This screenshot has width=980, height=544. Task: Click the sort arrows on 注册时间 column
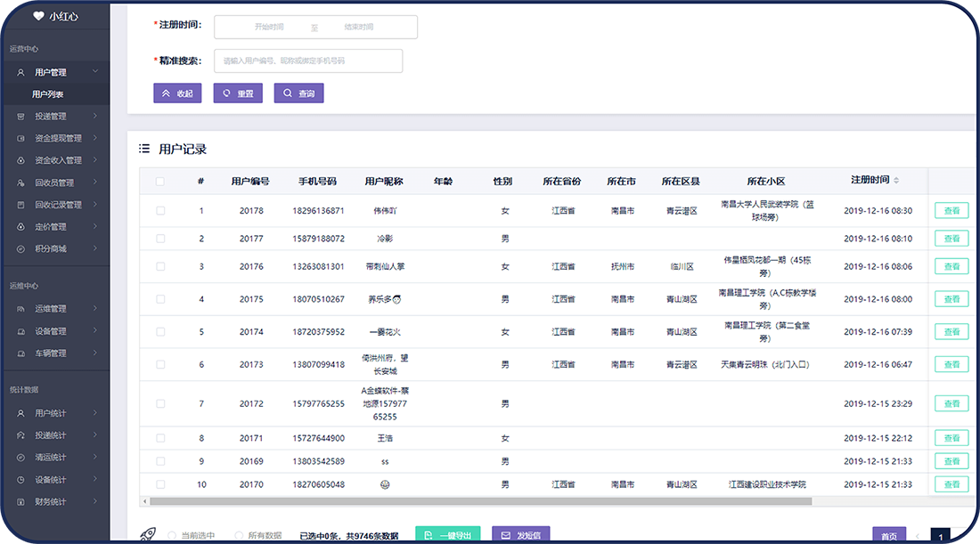(896, 180)
